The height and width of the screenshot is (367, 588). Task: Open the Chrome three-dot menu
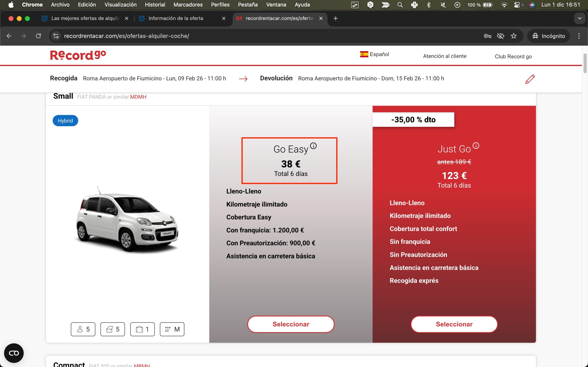[x=579, y=36]
